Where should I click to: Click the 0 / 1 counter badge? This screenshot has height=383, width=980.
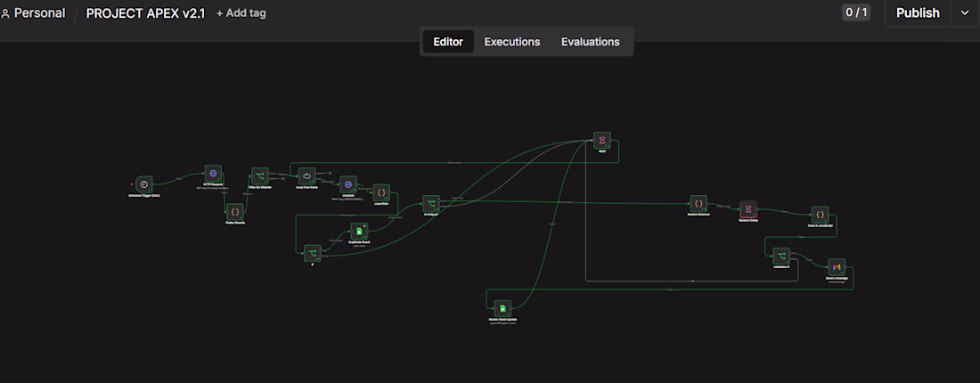(855, 12)
